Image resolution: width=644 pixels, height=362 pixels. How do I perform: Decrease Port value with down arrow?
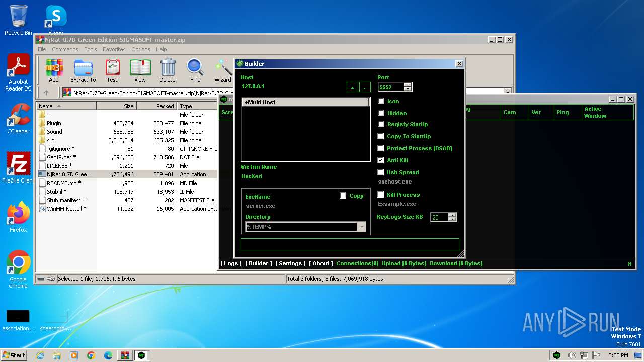pyautogui.click(x=408, y=89)
